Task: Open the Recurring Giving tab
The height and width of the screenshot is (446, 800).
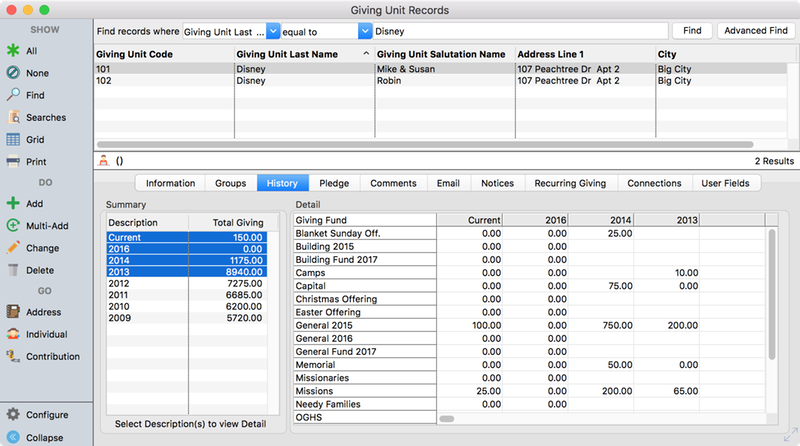Action: [x=570, y=183]
